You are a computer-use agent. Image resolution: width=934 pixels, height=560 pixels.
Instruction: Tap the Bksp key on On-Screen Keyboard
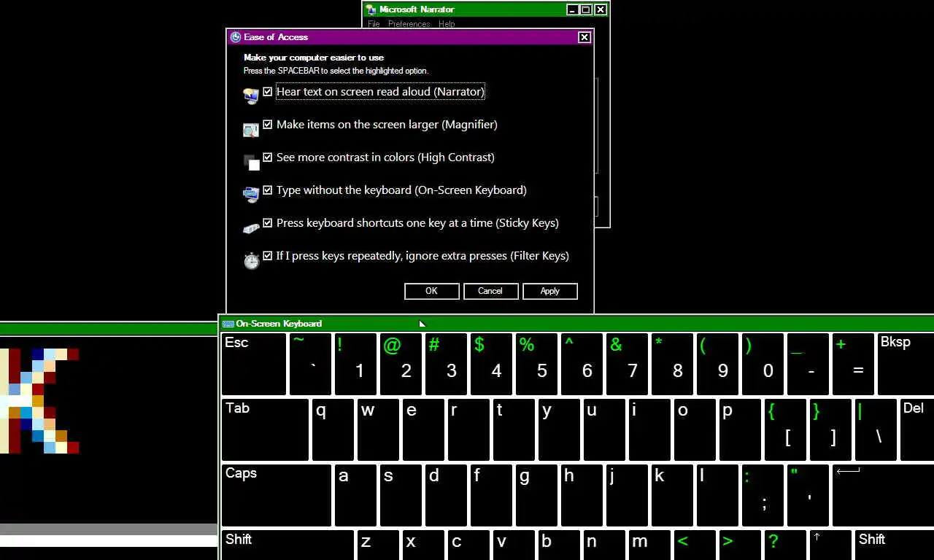[906, 364]
